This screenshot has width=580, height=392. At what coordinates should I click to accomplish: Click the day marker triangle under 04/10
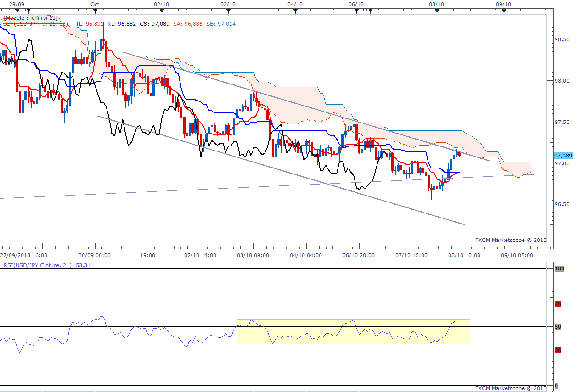tap(295, 11)
